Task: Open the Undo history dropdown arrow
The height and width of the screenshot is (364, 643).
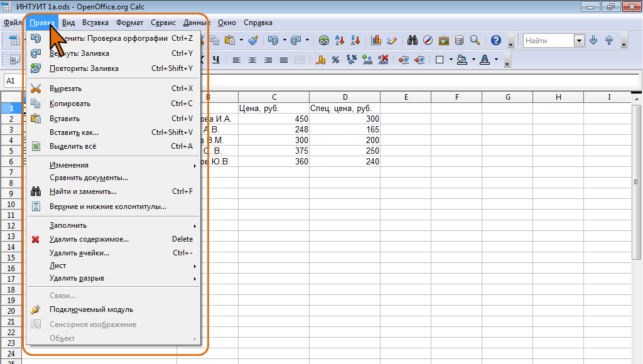Action: [x=284, y=40]
